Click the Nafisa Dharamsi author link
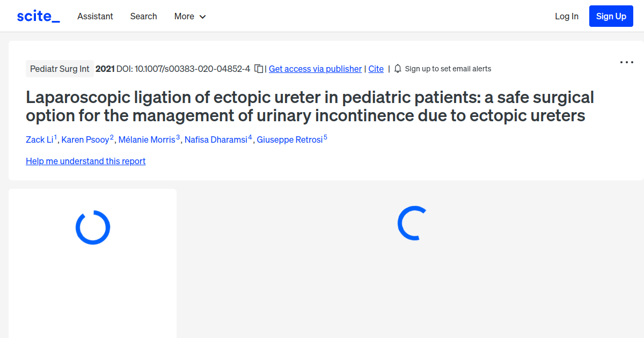This screenshot has width=644, height=338. (x=216, y=139)
